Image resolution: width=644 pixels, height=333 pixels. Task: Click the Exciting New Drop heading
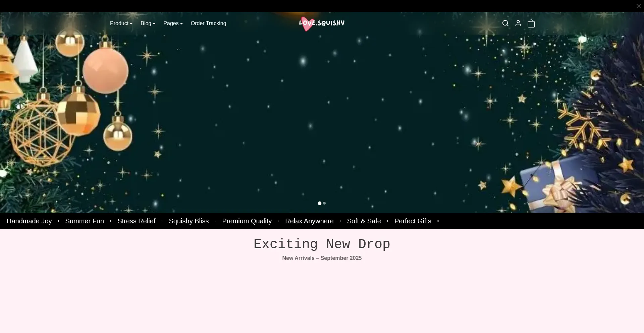pos(322,244)
